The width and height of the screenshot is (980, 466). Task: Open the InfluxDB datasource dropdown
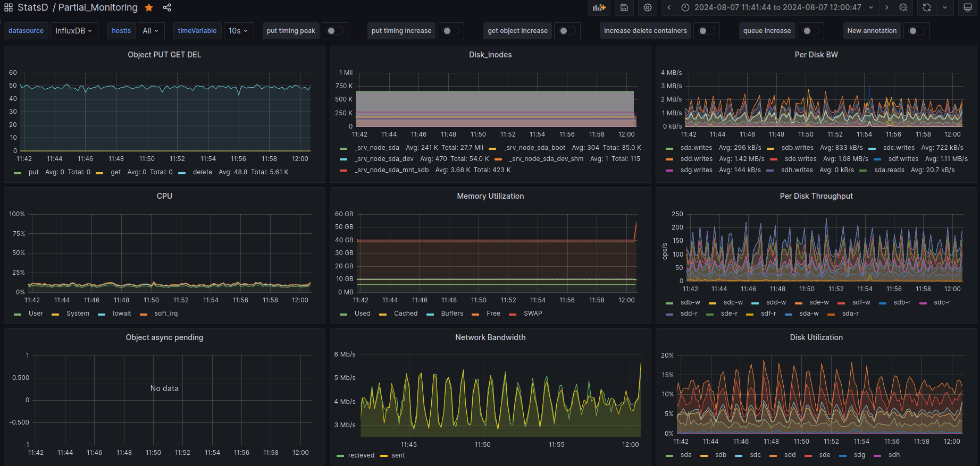tap(74, 31)
